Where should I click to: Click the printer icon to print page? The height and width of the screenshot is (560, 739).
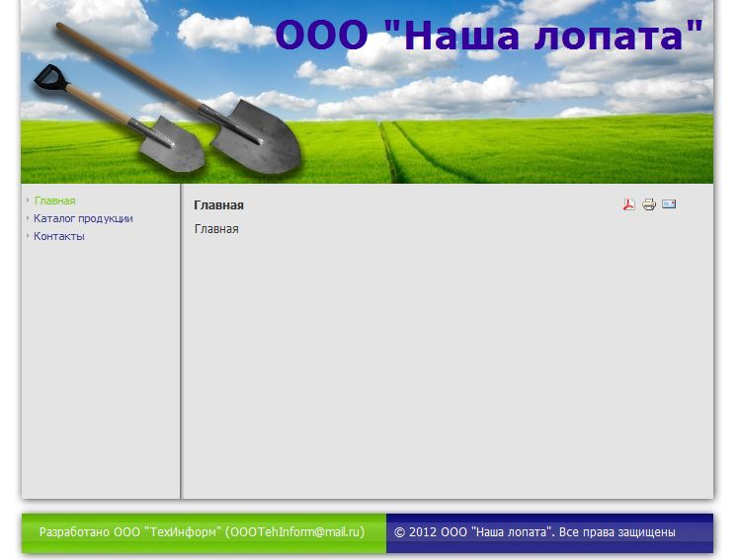[649, 204]
